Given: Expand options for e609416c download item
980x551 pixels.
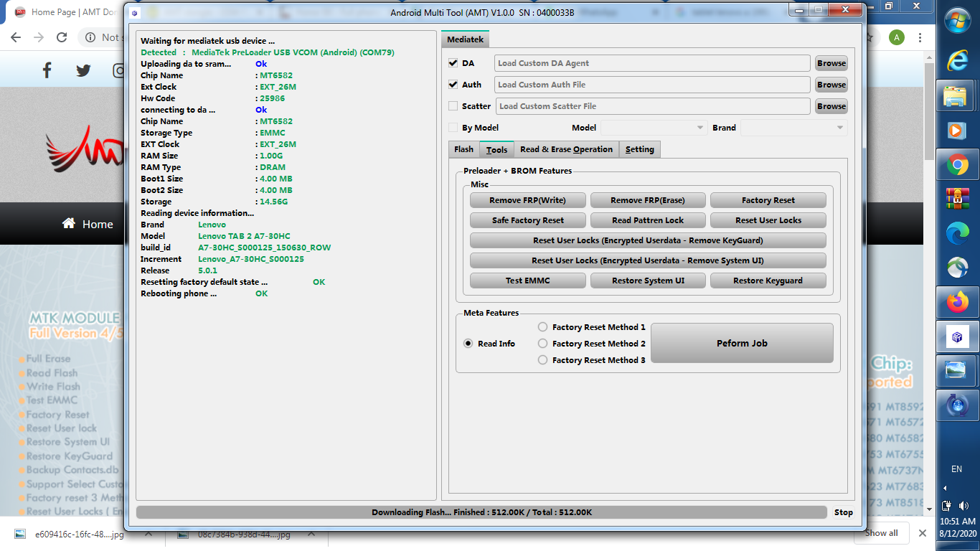Looking at the screenshot, I should click(x=149, y=534).
